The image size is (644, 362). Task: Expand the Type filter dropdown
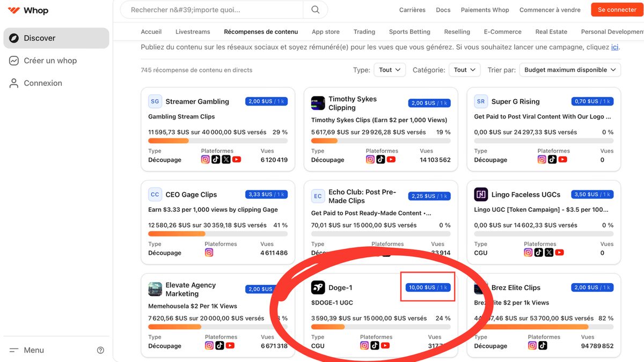click(x=390, y=70)
